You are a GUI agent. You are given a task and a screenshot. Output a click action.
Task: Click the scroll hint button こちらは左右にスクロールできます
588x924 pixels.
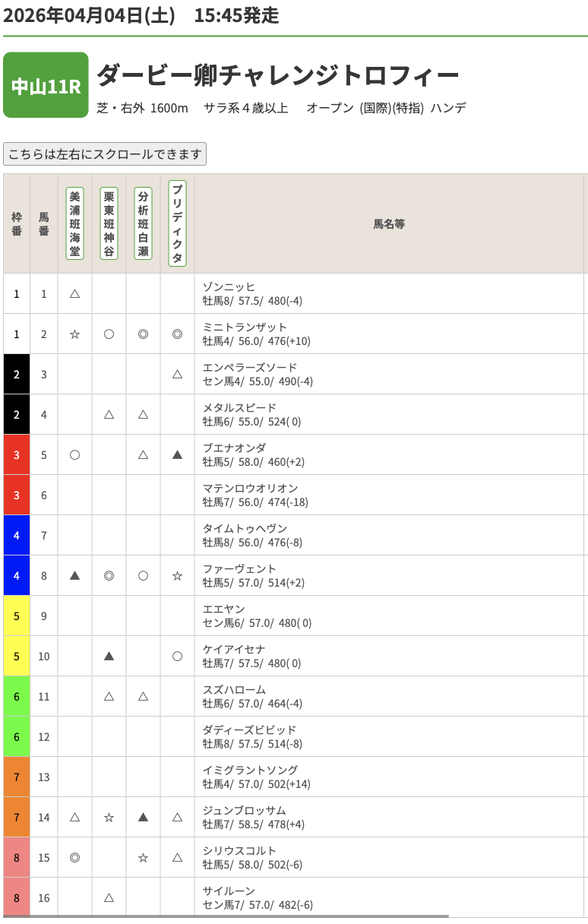pos(105,154)
